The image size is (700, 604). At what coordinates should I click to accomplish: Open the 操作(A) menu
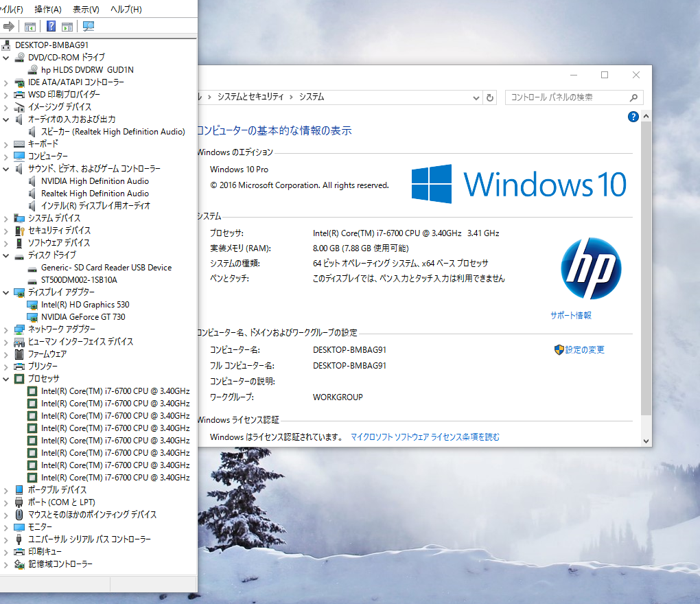pos(47,9)
